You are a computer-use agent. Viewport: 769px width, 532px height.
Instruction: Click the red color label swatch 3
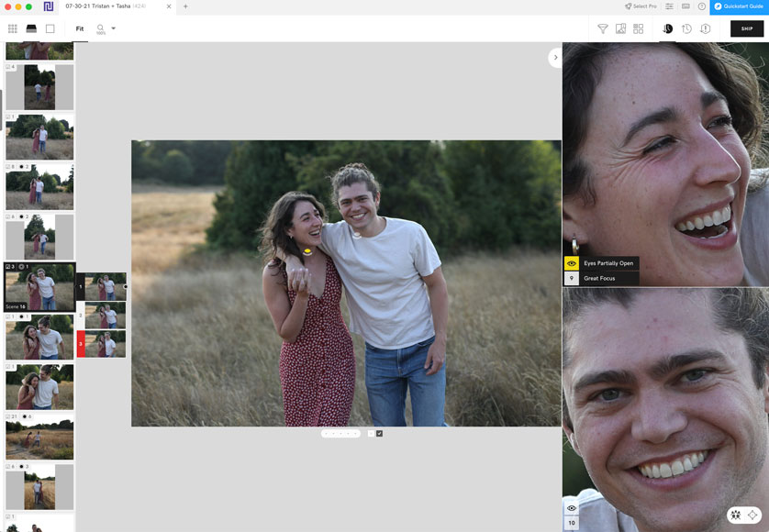coord(81,344)
